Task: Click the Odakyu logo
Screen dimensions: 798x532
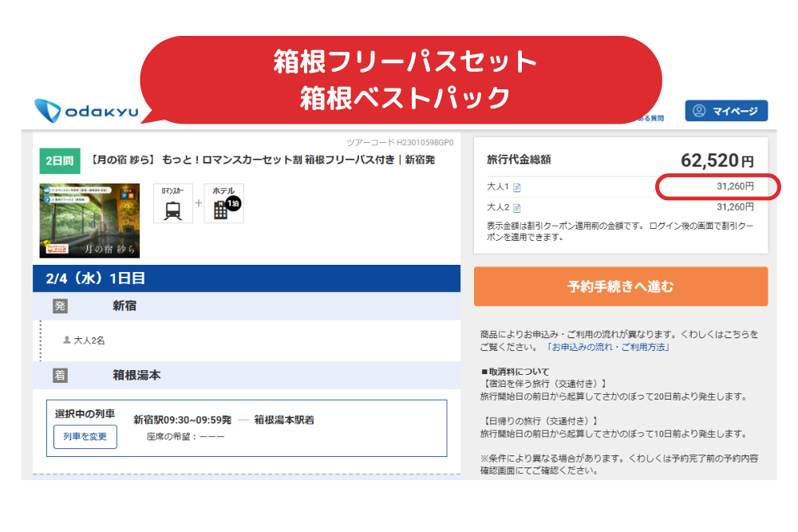Action: (86, 112)
